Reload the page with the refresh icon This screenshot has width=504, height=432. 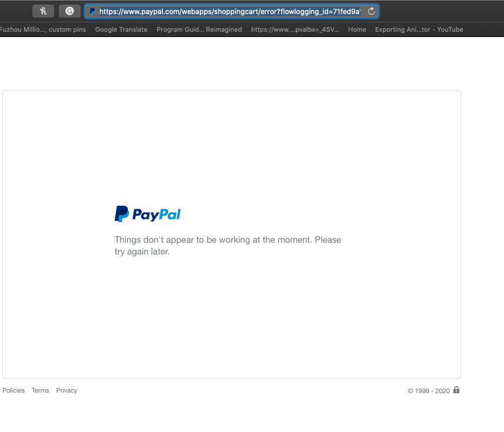[x=371, y=11]
